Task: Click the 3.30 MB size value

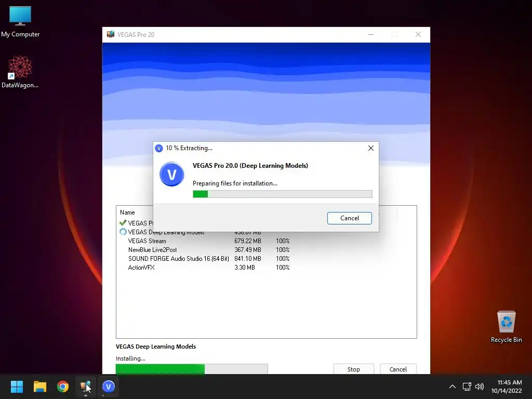Action: pyautogui.click(x=245, y=268)
